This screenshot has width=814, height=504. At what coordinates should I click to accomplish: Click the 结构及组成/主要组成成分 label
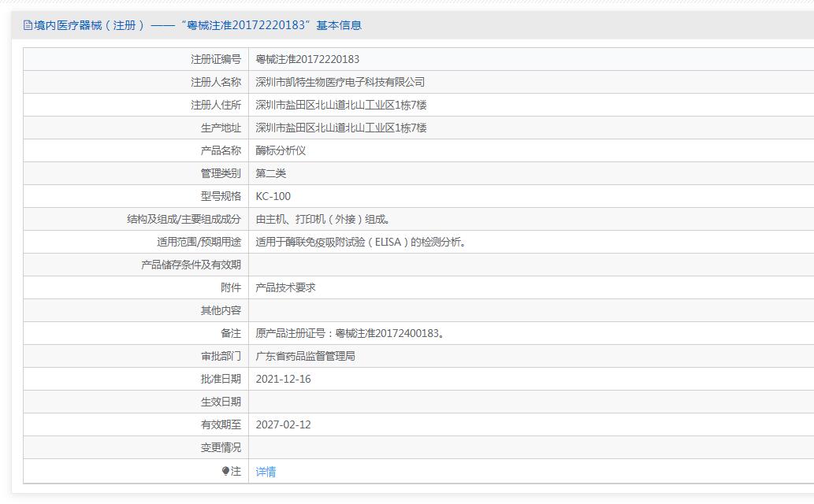point(184,219)
